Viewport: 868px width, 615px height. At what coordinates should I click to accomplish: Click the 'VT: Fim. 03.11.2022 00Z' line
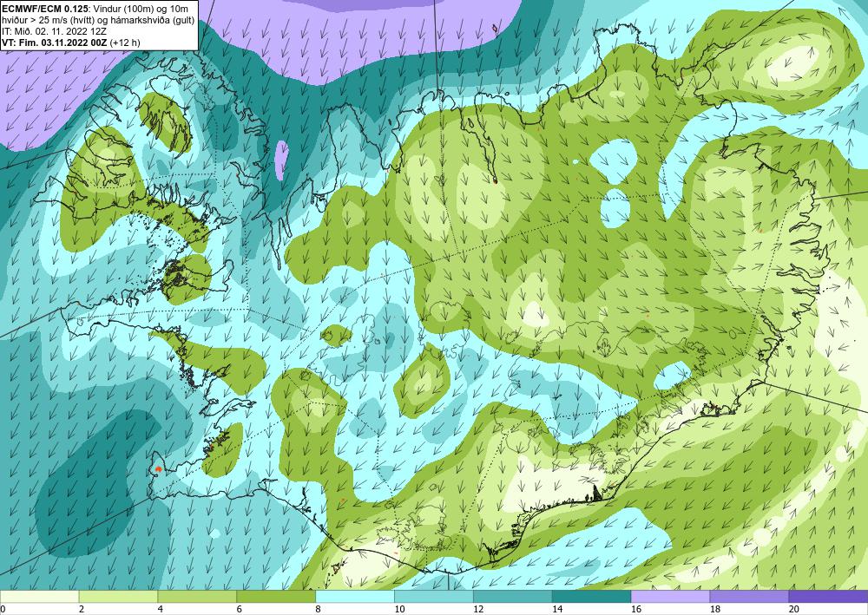[55, 43]
